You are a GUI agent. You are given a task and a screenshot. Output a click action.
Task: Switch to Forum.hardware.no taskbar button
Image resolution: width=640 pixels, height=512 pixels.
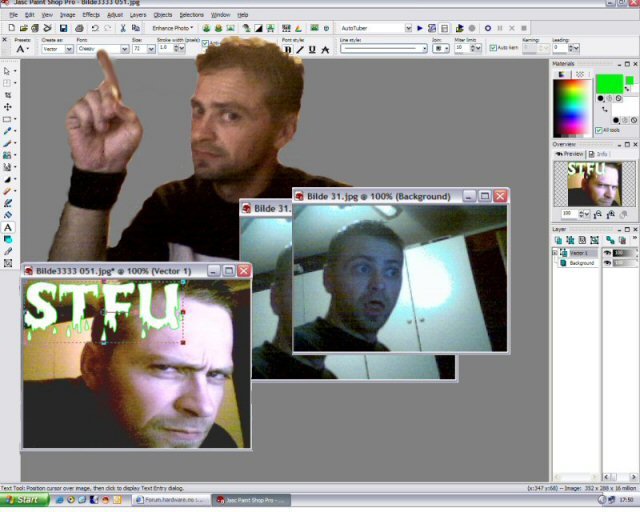tap(171, 500)
